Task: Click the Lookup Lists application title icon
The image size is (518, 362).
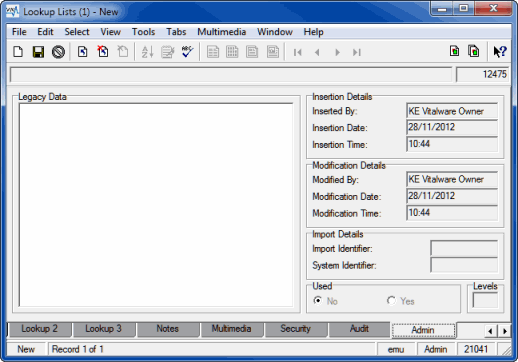Action: [x=13, y=11]
